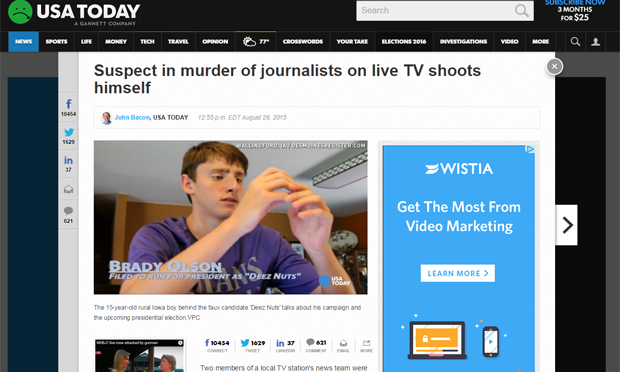Open the Video section
Viewport: 620px width, 372px height.
[x=509, y=42]
